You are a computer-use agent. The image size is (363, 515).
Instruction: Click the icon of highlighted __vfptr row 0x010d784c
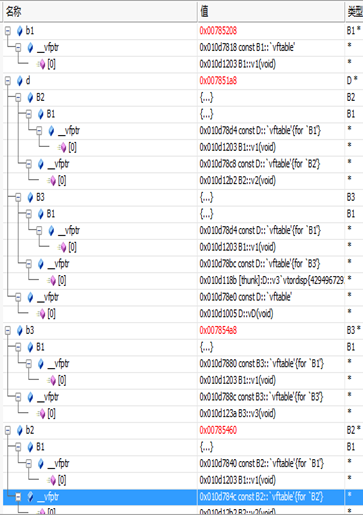pos(30,497)
